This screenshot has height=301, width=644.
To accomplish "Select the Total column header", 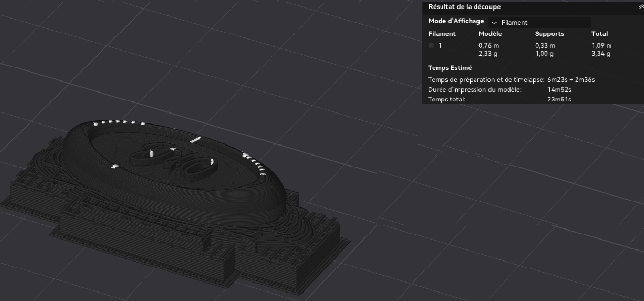I will click(x=599, y=34).
